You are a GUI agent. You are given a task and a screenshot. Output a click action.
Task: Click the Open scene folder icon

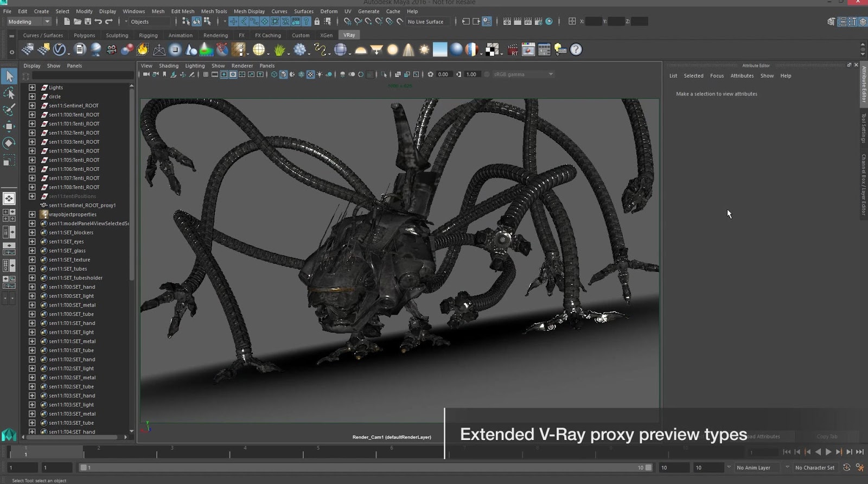[78, 22]
